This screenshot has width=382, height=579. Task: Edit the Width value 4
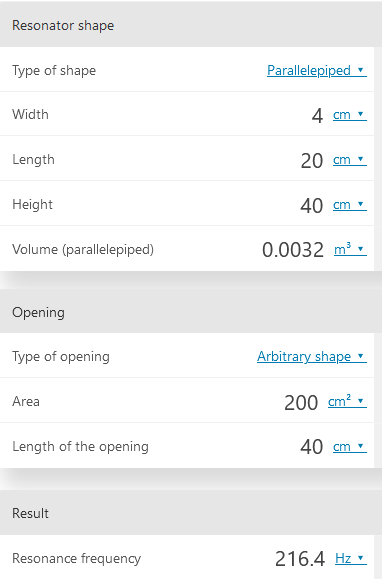coord(317,116)
